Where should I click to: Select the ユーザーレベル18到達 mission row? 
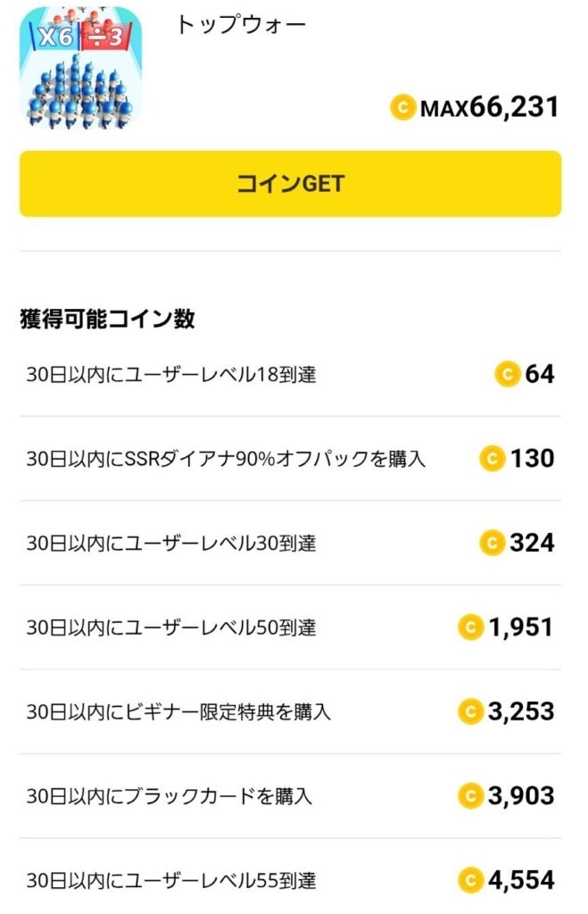pyautogui.click(x=171, y=375)
